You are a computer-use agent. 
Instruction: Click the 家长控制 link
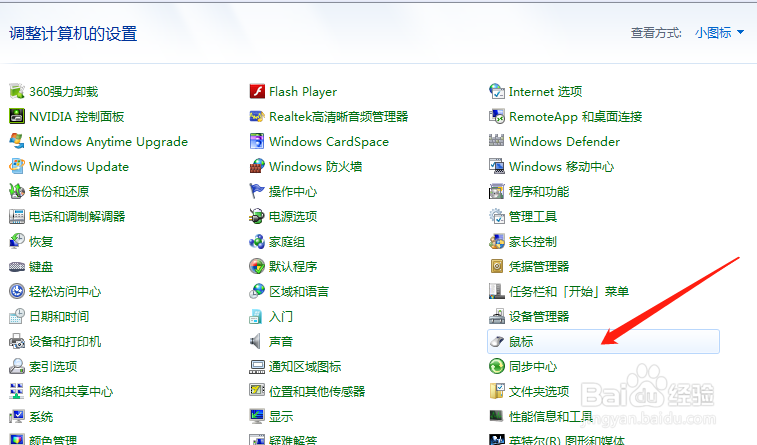533,242
